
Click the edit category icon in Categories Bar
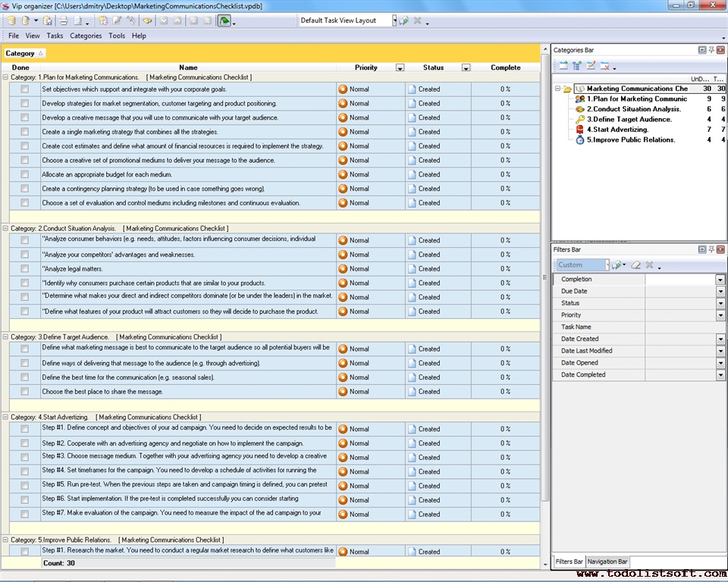click(x=591, y=66)
